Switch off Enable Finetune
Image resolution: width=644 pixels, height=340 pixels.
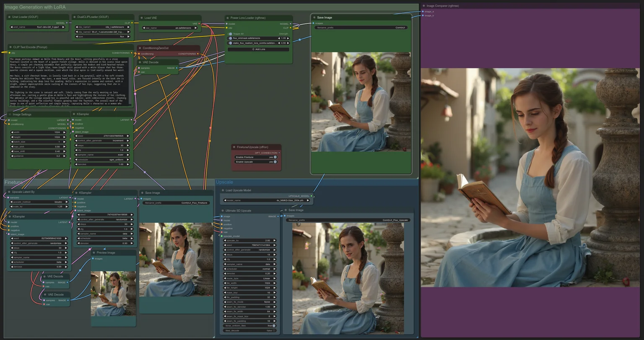[x=275, y=157]
